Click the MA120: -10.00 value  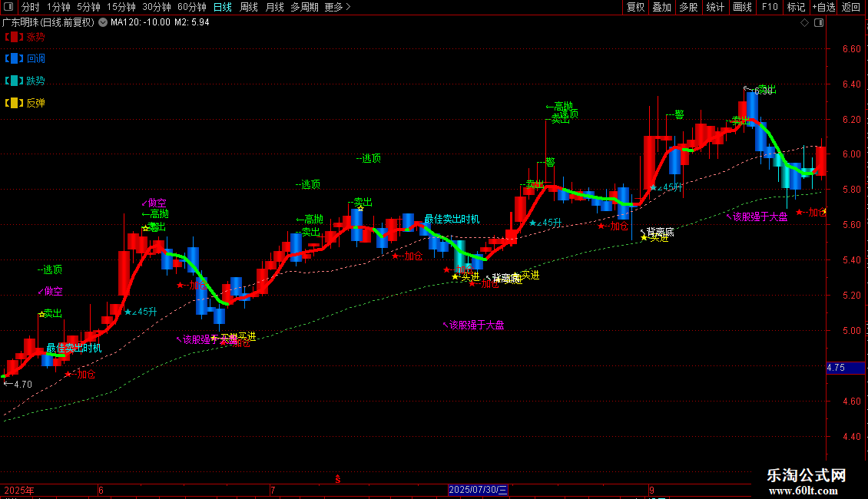click(140, 23)
